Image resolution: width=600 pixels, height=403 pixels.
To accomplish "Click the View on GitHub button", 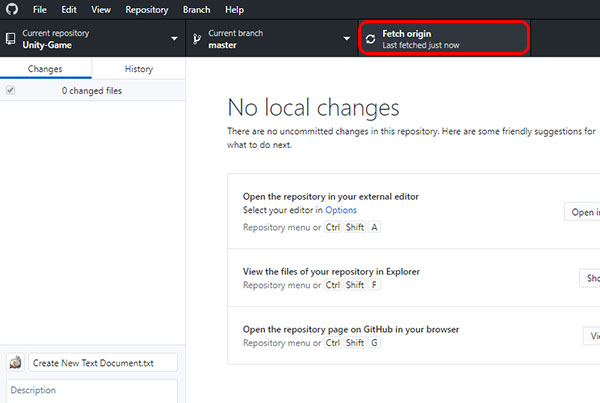I will [x=592, y=336].
